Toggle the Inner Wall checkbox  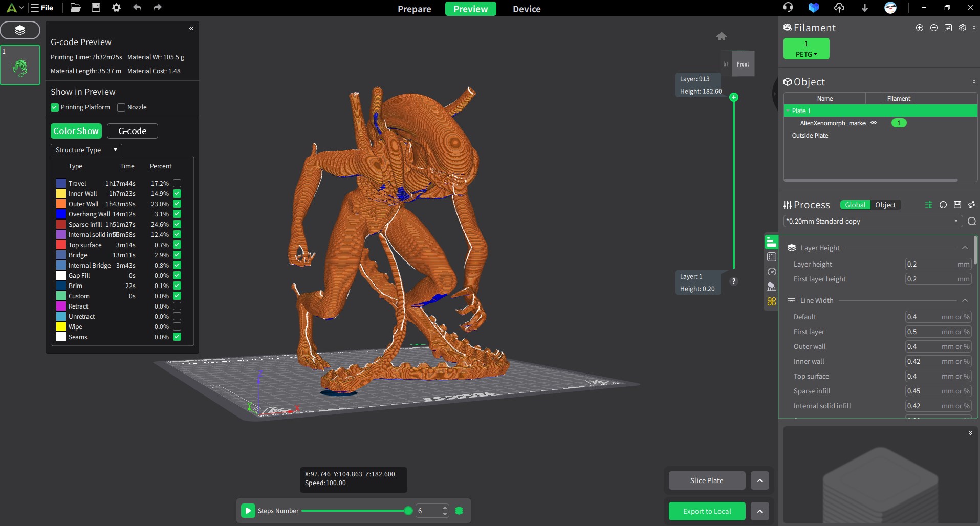177,193
